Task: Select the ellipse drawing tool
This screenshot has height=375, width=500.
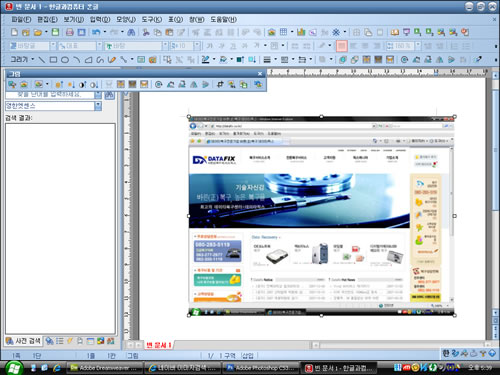Action: tap(65, 60)
